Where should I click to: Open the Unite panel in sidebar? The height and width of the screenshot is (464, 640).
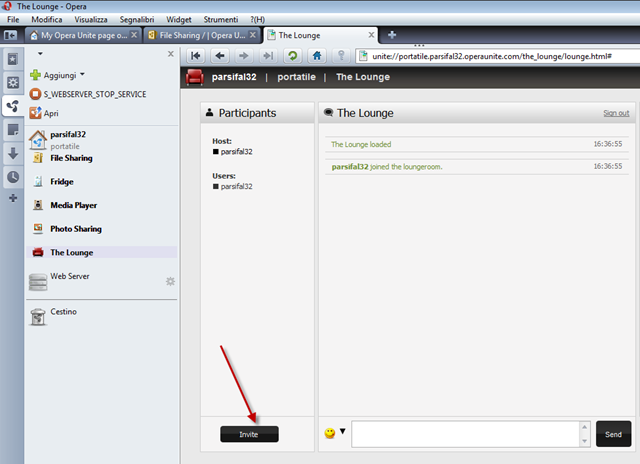pos(13,106)
